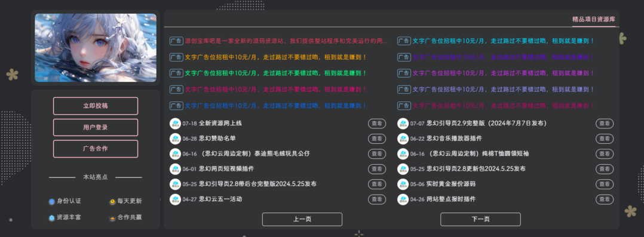Image resolution: width=644 pixels, height=237 pixels.
Task: Open the green 文字广告位招租 ad link
Action: click(275, 73)
